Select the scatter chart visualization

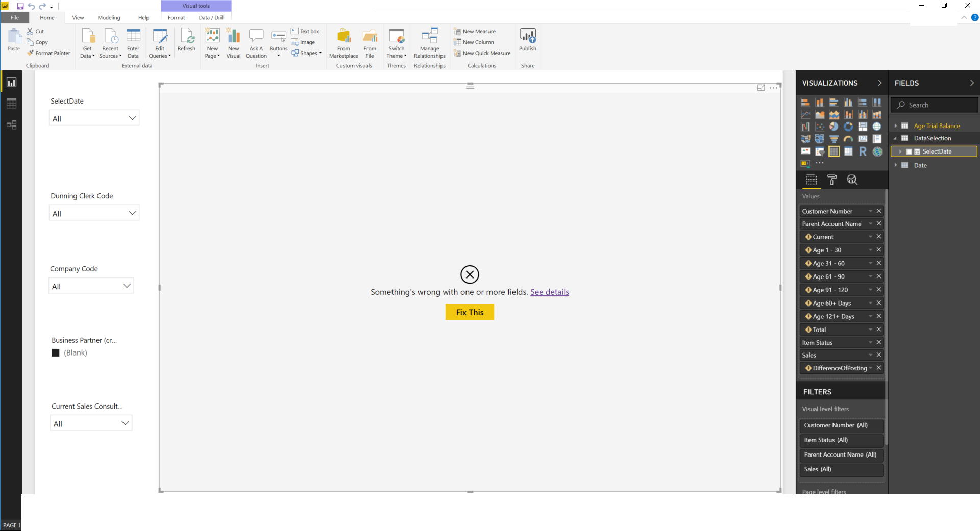820,127
